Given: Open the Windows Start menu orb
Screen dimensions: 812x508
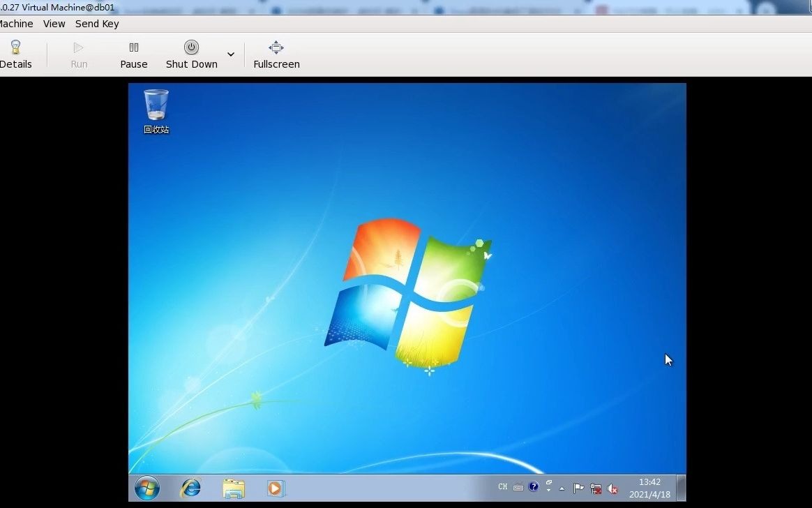Looking at the screenshot, I should coord(147,488).
